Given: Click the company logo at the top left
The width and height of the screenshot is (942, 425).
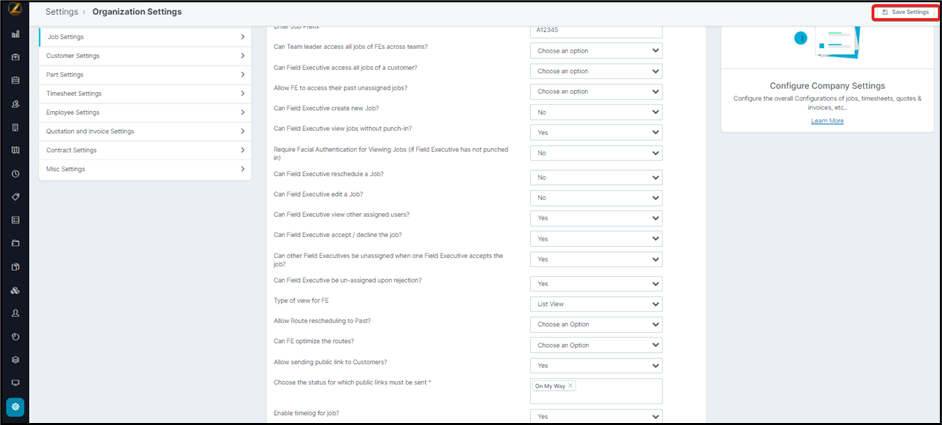Looking at the screenshot, I should tap(15, 11).
